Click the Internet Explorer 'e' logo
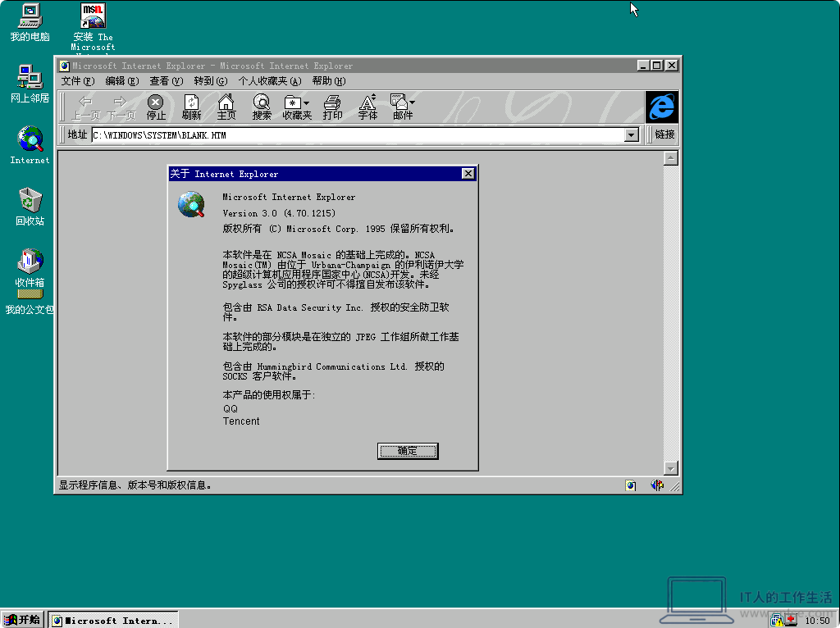Screen dimensions: 840x628 (x=662, y=107)
